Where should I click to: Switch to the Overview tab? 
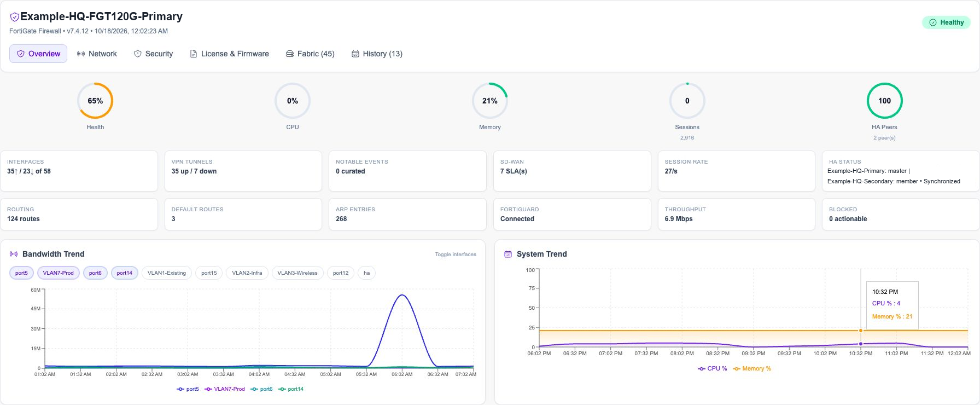pyautogui.click(x=38, y=54)
